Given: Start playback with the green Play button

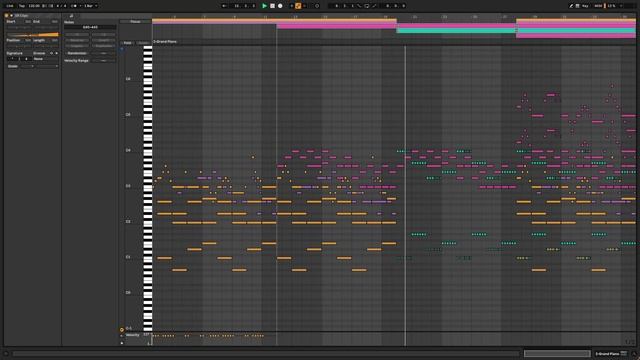Looking at the screenshot, I should pos(264,6).
